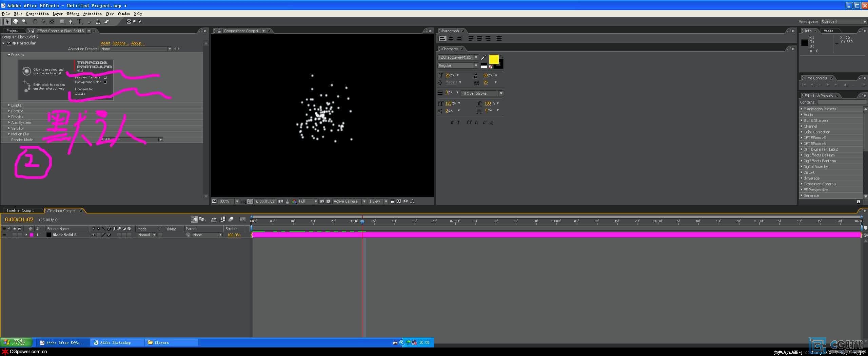Select the Clone Stamp tool
The width and height of the screenshot is (868, 356).
[x=98, y=21]
